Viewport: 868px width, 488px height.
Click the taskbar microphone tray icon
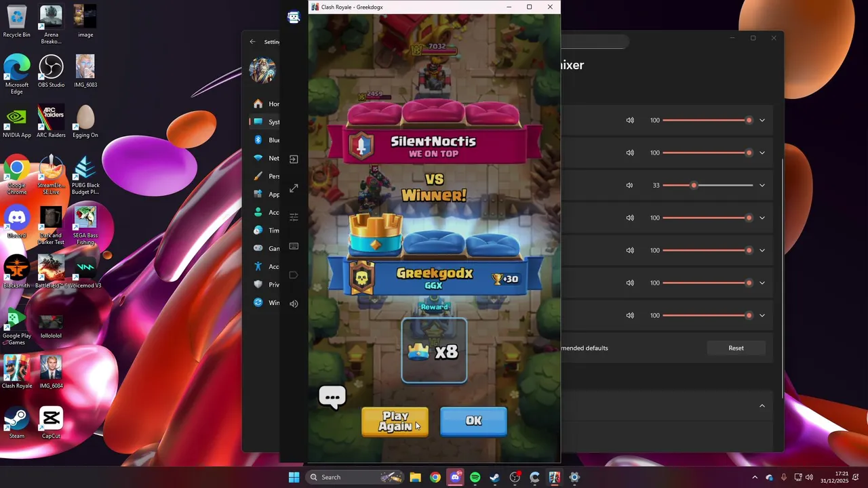point(784,477)
